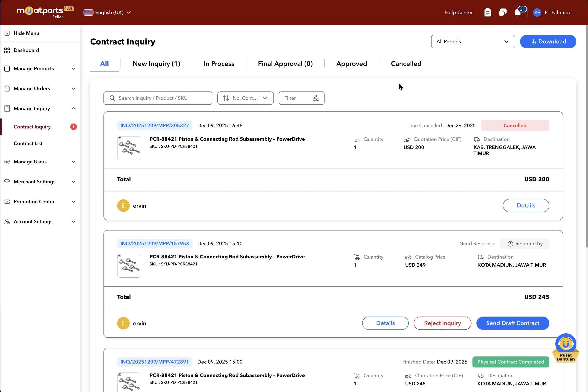Click the filter sliders icon
Viewport: 588px width, 392px height.
(x=316, y=98)
